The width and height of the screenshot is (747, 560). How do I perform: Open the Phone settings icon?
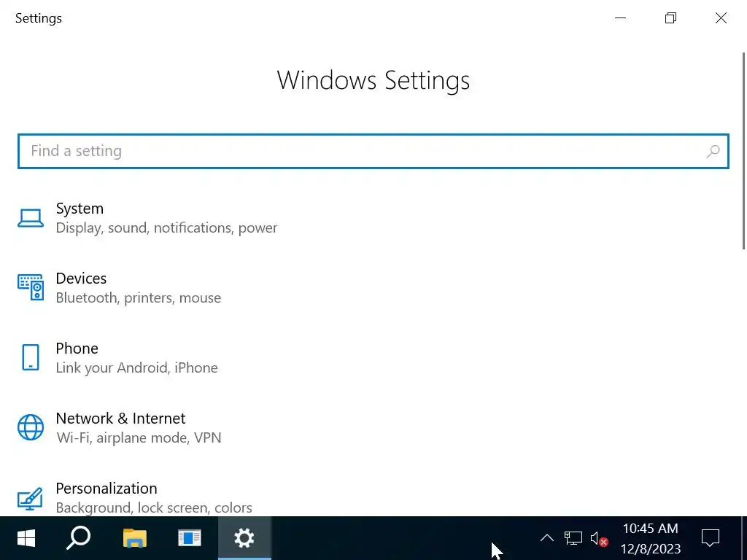click(31, 357)
